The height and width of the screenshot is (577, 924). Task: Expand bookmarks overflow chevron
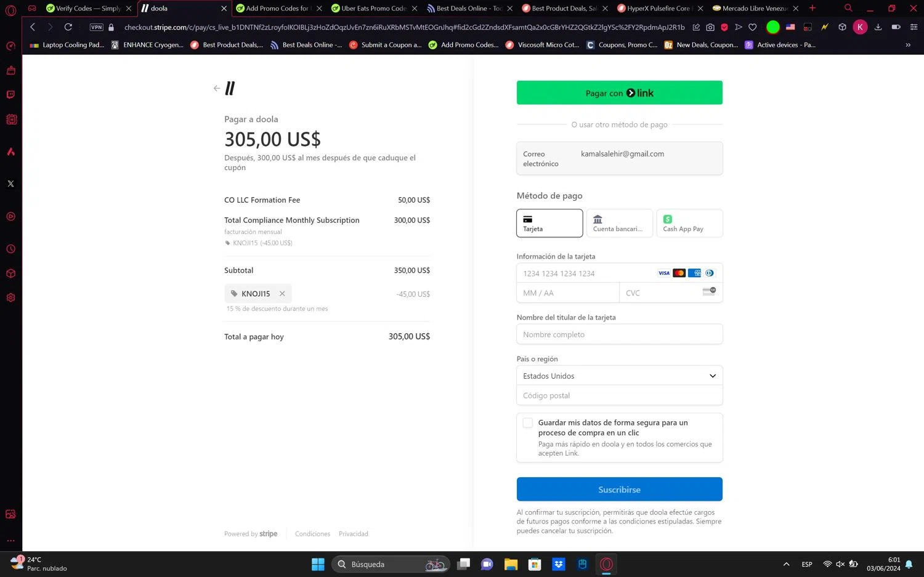pos(908,45)
